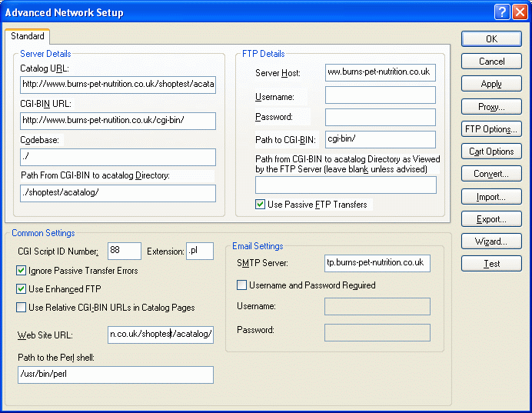
Task: Close the Advanced Network Setup dialog
Action: tap(520, 12)
